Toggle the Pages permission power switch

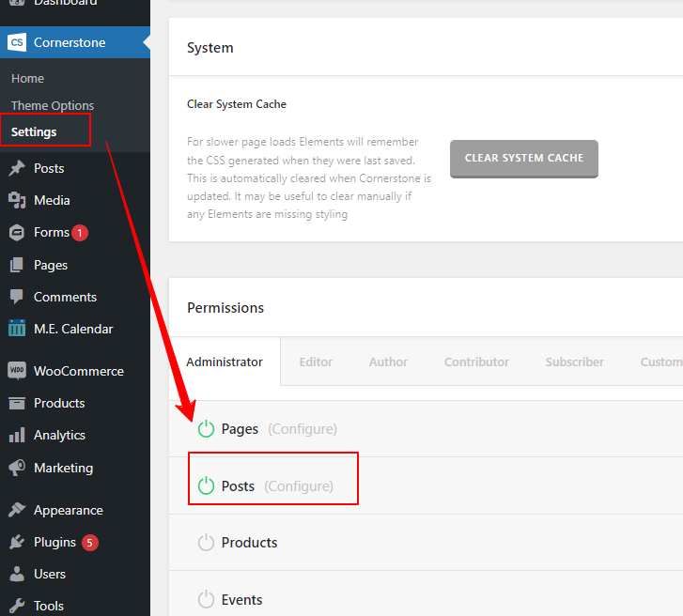[206, 429]
